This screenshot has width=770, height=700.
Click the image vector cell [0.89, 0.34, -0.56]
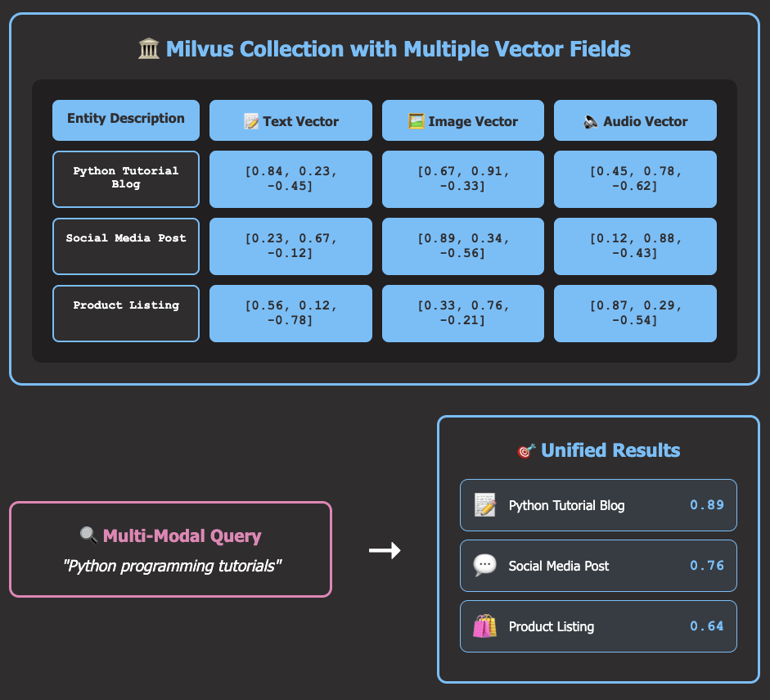tap(463, 246)
